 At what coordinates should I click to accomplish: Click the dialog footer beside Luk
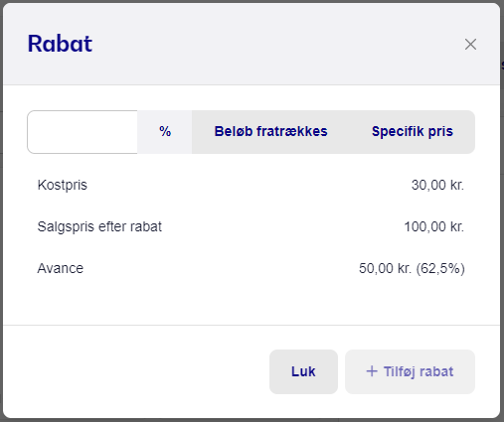(136, 371)
